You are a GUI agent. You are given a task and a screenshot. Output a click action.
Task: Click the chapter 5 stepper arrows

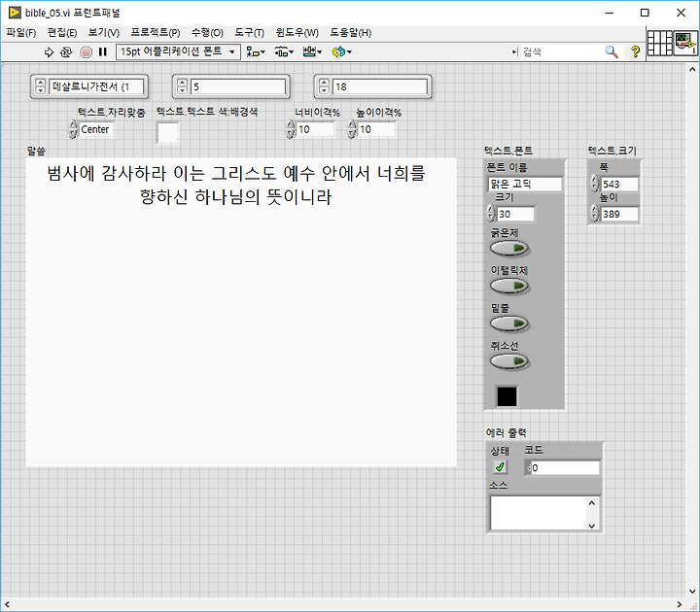click(x=183, y=86)
